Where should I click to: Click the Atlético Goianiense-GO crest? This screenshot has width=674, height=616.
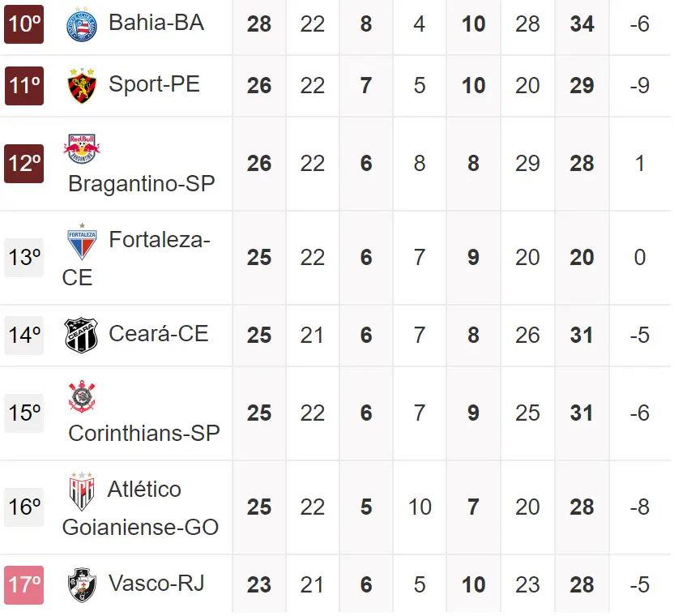(x=81, y=491)
